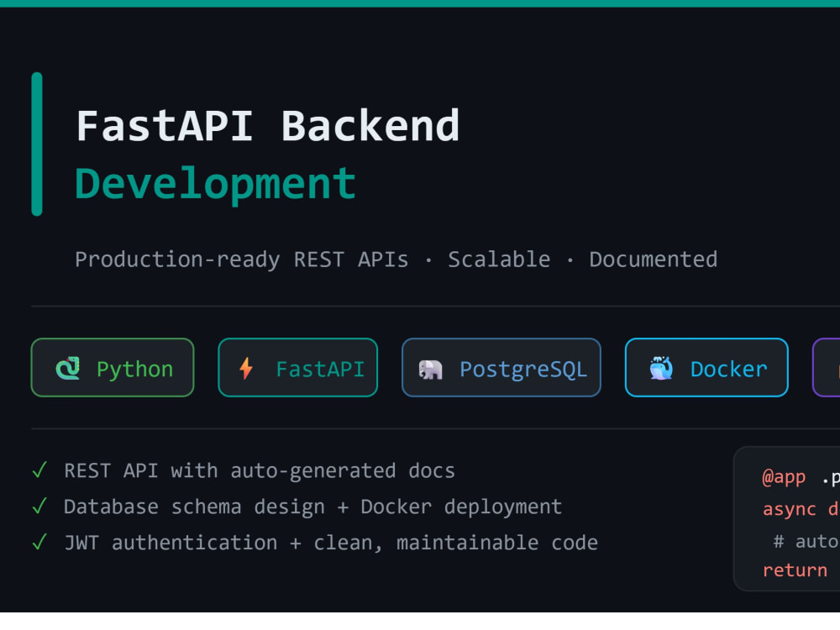The image size is (840, 630).
Task: Select the FastAPI badge
Action: 298,368
